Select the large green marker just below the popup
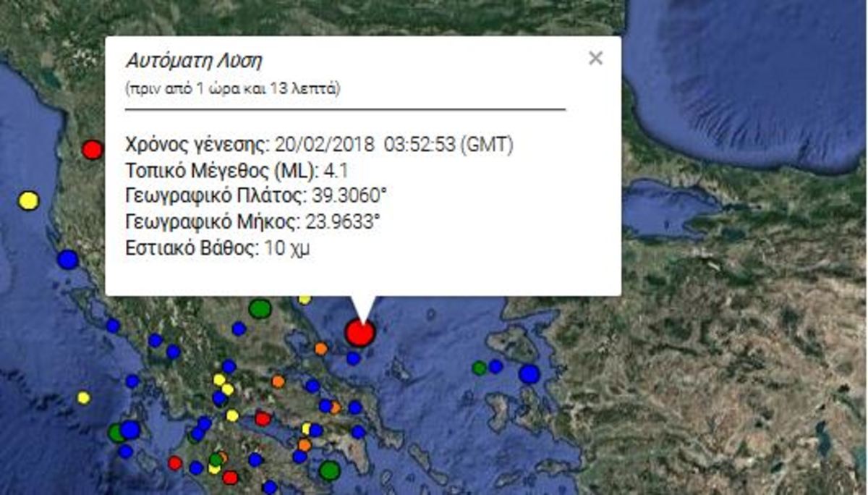This screenshot has height=495, width=868. pos(260,309)
